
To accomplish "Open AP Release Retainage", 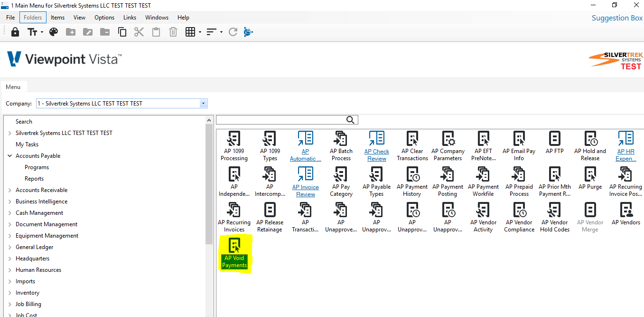I will pyautogui.click(x=270, y=218).
